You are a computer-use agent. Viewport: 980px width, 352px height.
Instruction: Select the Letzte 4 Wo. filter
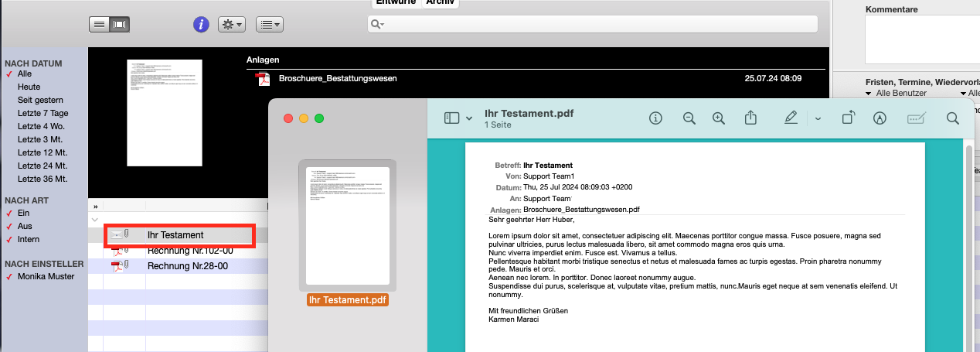coord(41,126)
